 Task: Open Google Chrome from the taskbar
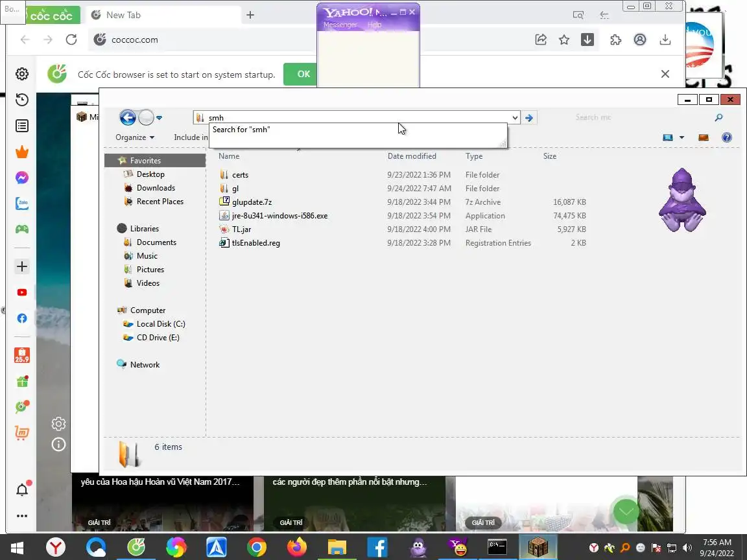(x=256, y=548)
